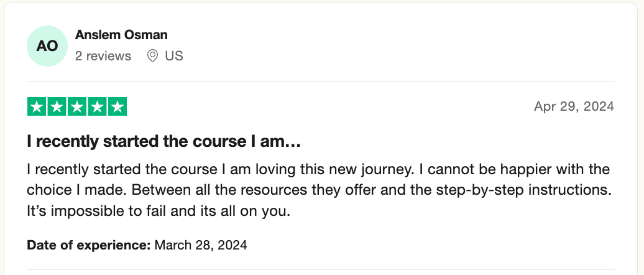
Task: Click the "2 reviews" count
Action: 103,56
